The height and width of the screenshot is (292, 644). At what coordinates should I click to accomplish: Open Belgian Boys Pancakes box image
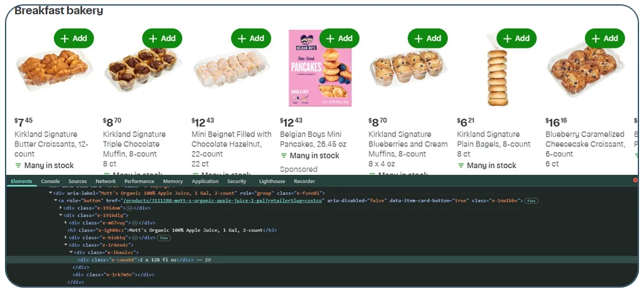320,68
